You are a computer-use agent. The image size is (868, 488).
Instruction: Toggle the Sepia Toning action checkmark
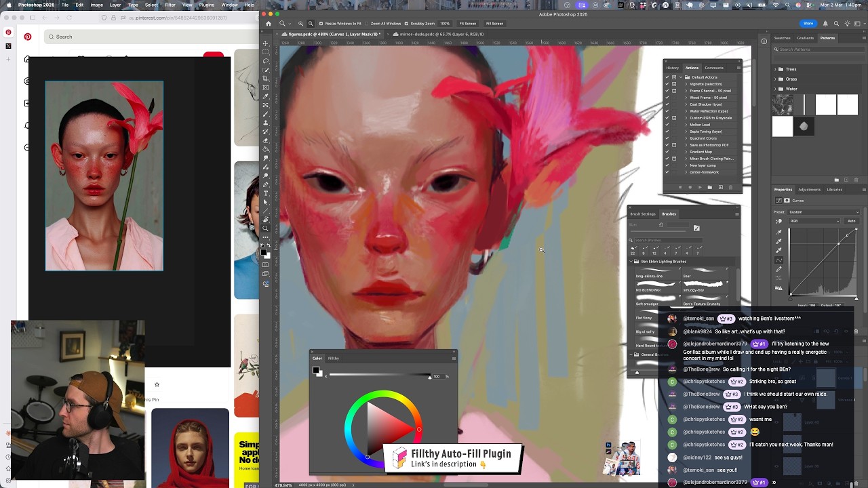[x=667, y=131]
